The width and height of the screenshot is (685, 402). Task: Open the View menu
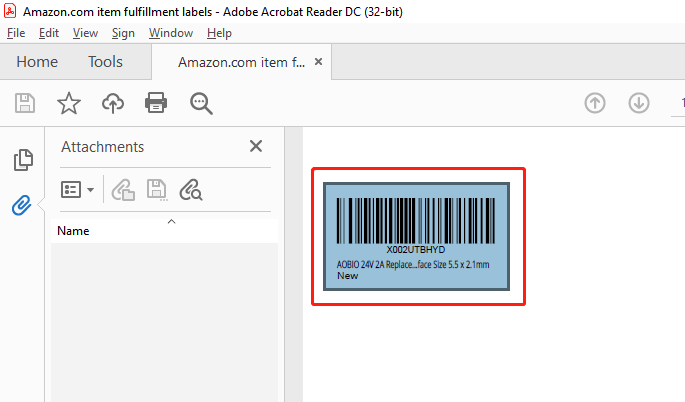coord(85,33)
